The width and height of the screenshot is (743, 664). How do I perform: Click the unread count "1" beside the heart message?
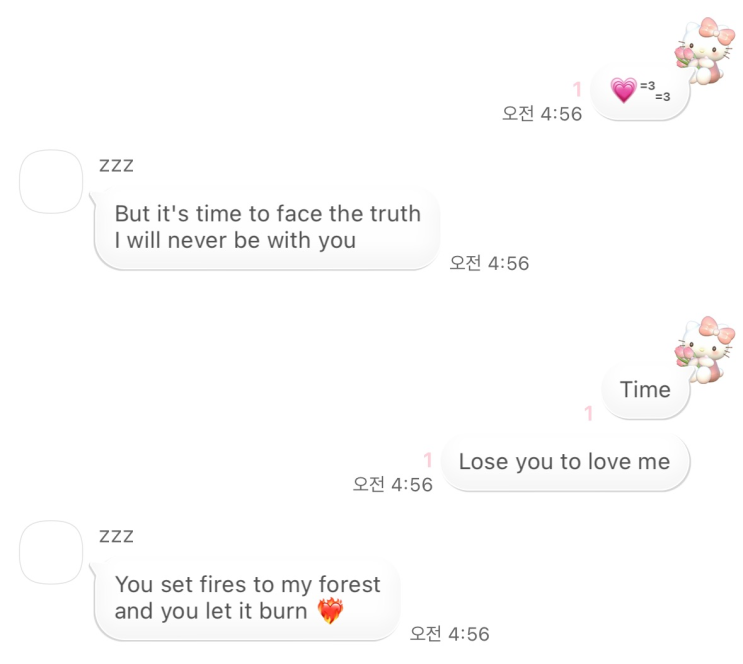[x=577, y=90]
